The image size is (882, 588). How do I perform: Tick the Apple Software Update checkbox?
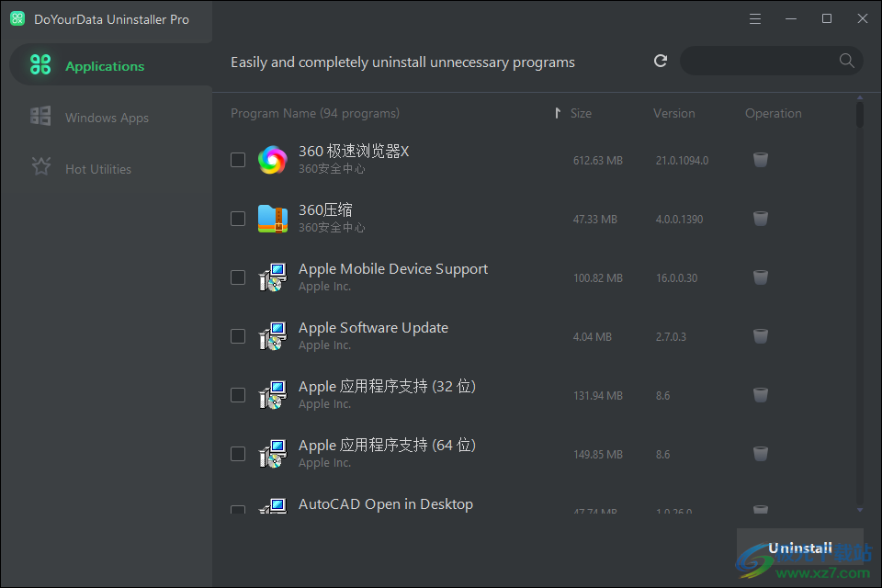(x=238, y=336)
